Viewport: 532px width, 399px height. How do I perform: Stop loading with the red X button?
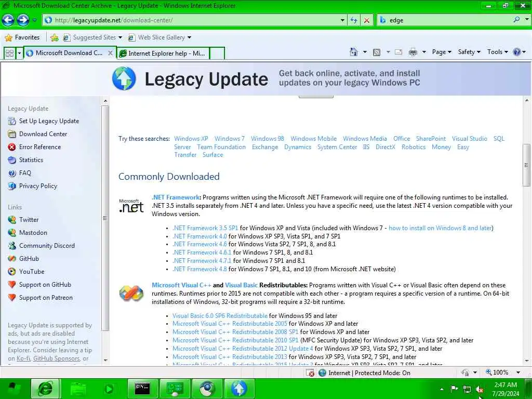tap(367, 20)
